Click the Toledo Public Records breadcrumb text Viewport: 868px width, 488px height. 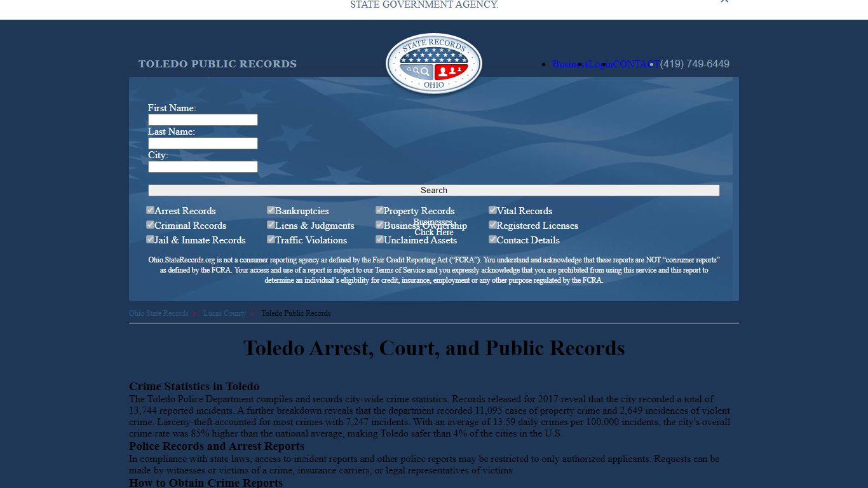295,313
